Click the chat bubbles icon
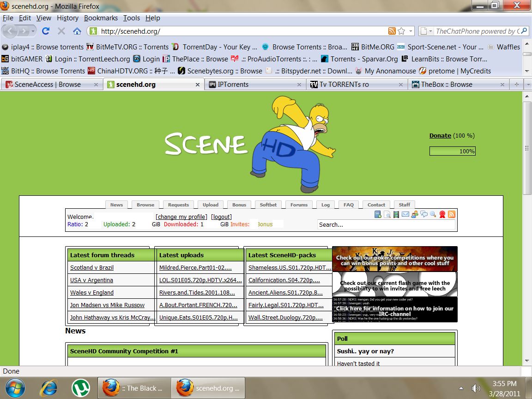 (424, 214)
